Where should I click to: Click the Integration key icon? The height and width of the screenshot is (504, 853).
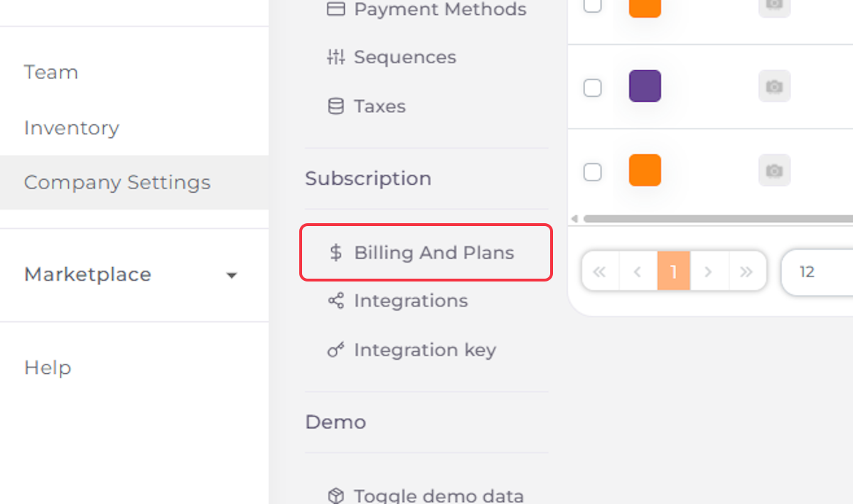[x=336, y=350]
